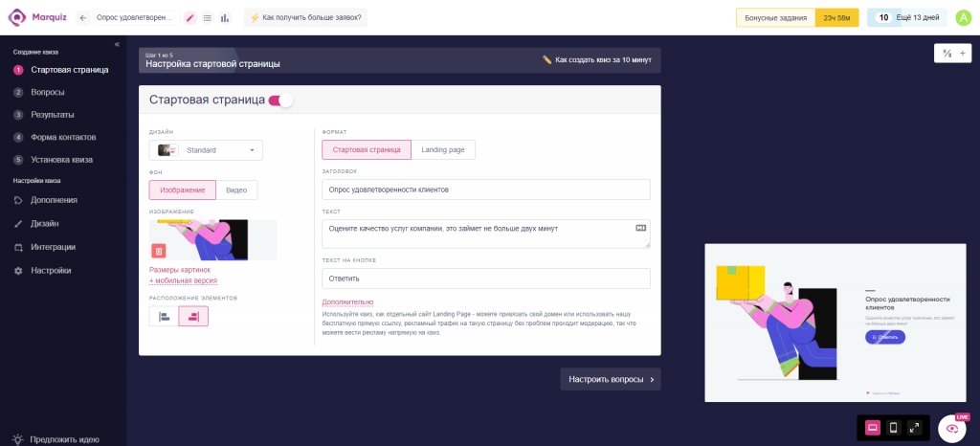
Task: Open the preview in fullscreen mode
Action: coord(914,428)
